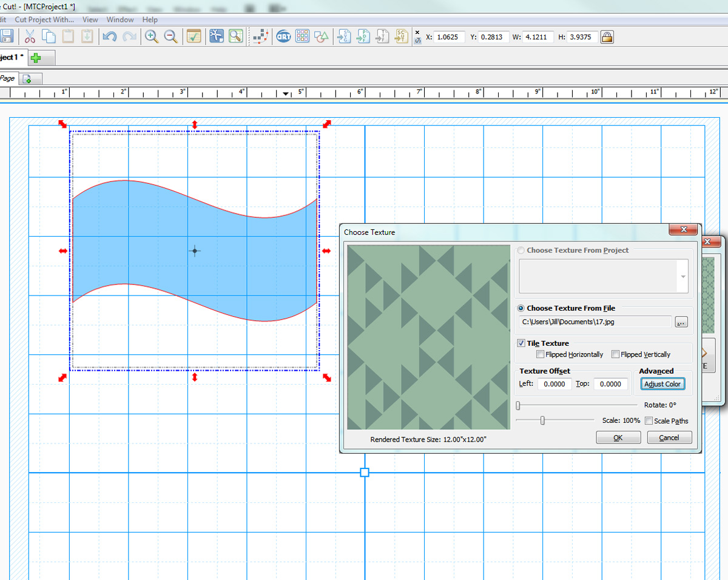Open the Cut Project With... menu

[x=44, y=19]
